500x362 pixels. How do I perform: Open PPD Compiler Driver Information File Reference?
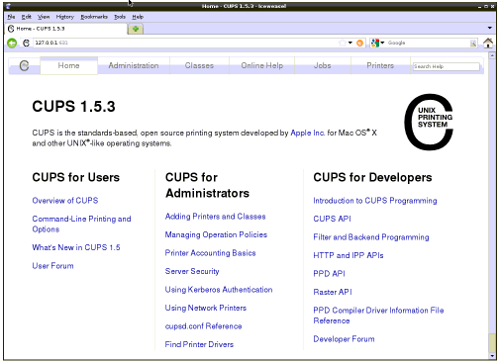point(379,315)
